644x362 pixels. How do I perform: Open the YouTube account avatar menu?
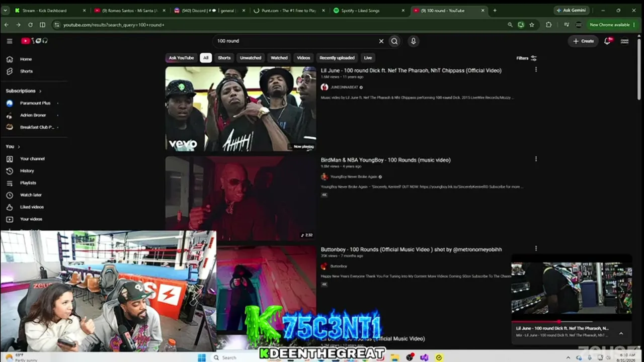point(624,41)
